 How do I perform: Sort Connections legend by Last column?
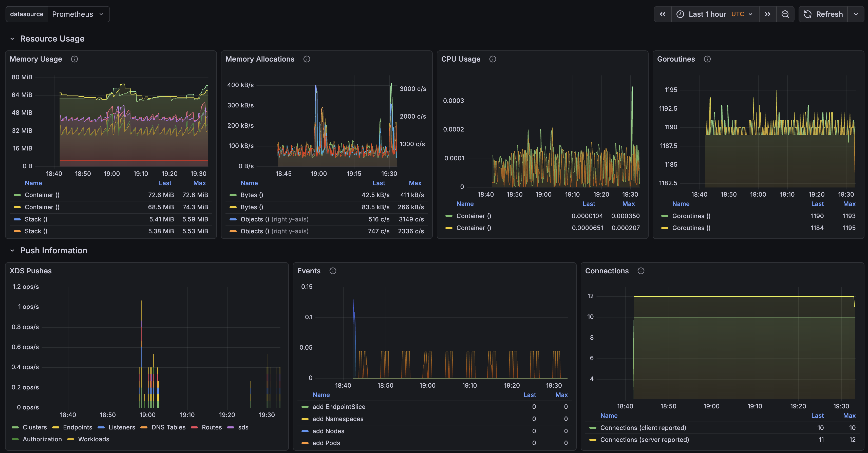click(818, 416)
